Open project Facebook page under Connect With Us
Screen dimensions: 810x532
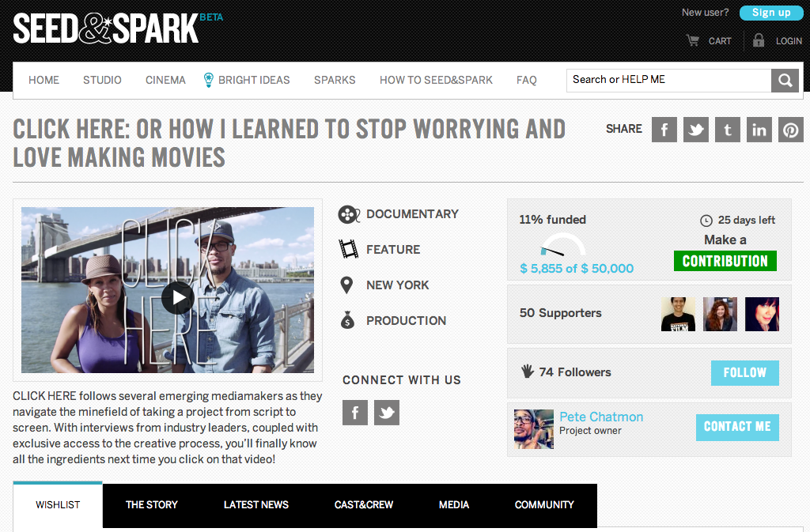(x=355, y=413)
